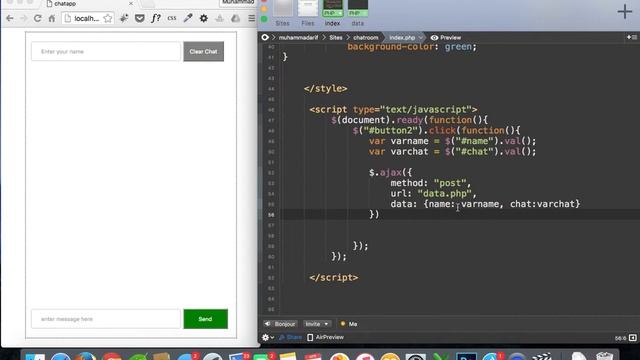Open Final Cut clapperboard app in the Dock
This screenshot has width=640, height=360.
coord(542,356)
